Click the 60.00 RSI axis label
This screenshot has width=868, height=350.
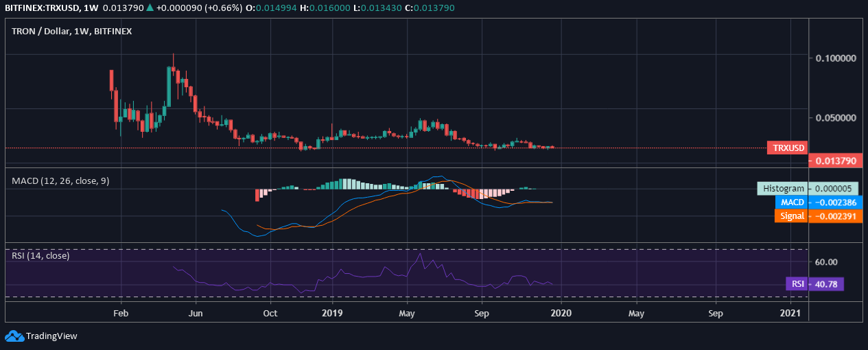tap(828, 261)
